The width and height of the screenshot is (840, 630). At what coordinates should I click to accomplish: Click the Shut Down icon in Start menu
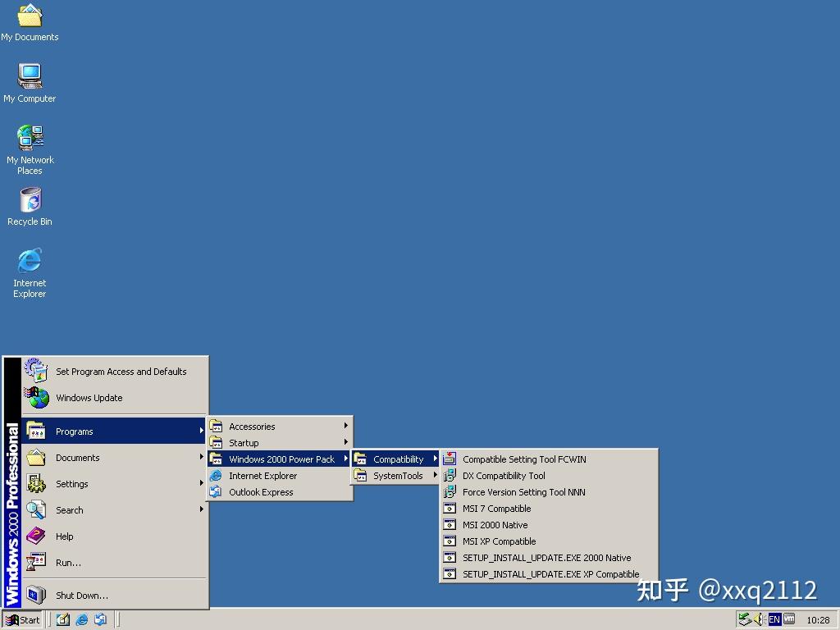click(x=36, y=595)
